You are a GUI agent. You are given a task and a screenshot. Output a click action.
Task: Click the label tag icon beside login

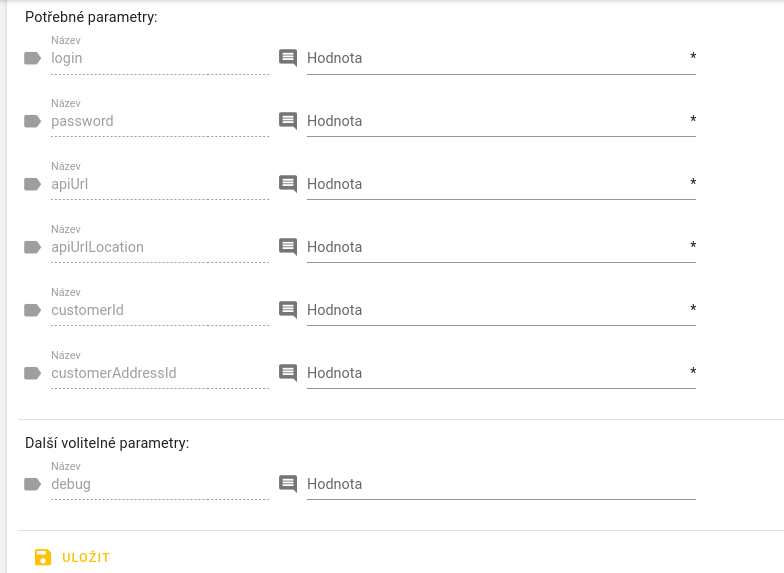32,58
